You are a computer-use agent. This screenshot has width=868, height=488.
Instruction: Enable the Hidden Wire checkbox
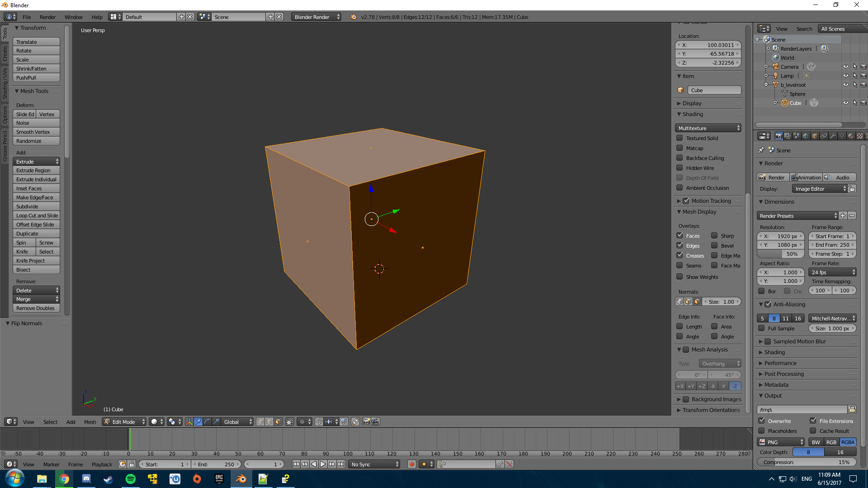click(679, 168)
